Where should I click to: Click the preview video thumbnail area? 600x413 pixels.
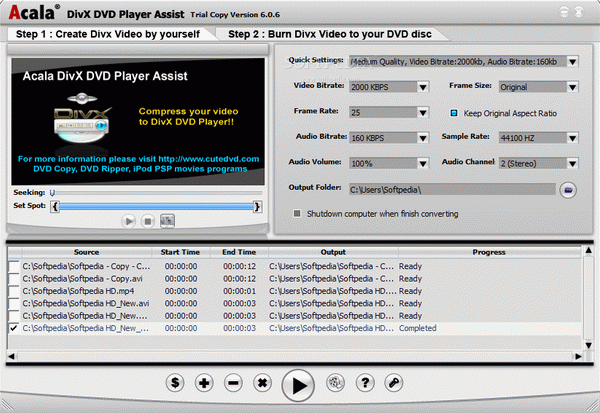point(138,122)
